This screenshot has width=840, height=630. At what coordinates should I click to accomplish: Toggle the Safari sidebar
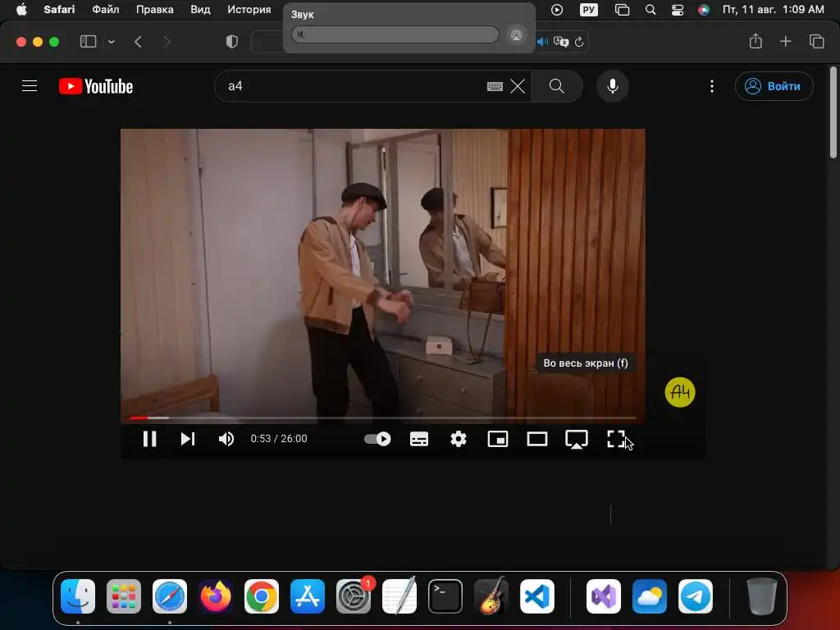coord(88,41)
